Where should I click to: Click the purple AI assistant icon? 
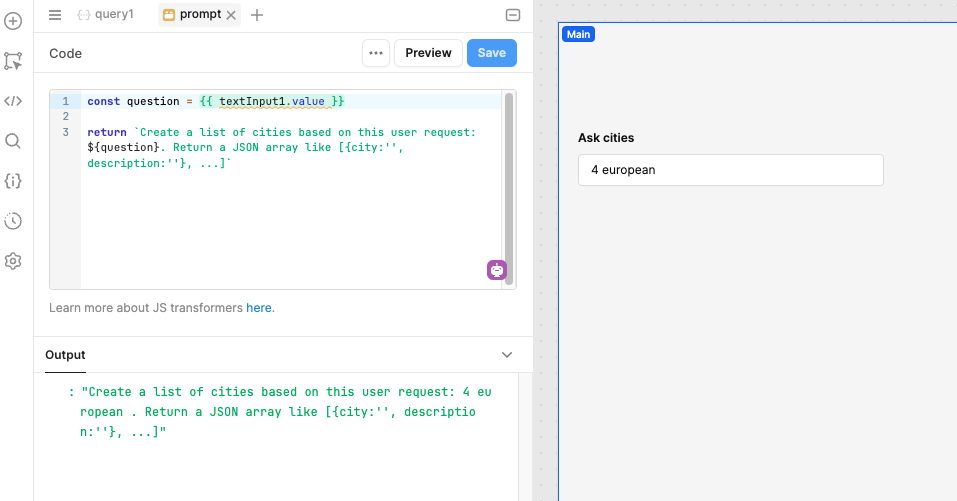pyautogui.click(x=497, y=269)
